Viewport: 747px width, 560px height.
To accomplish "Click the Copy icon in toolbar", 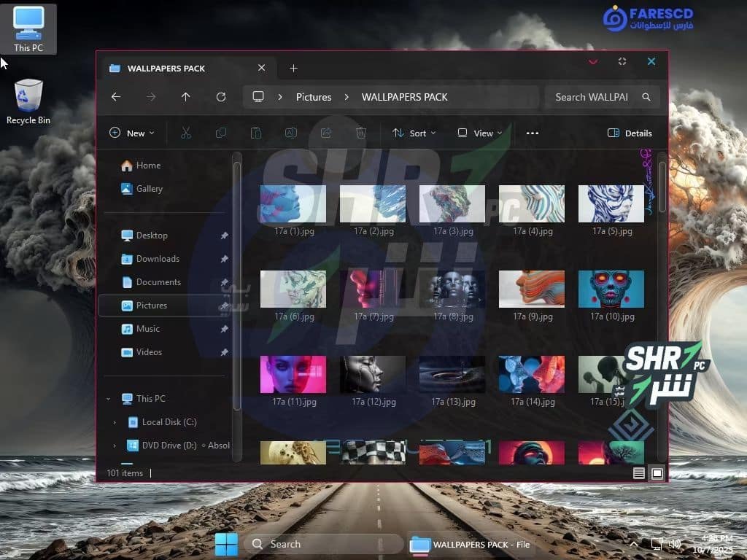I will (220, 133).
